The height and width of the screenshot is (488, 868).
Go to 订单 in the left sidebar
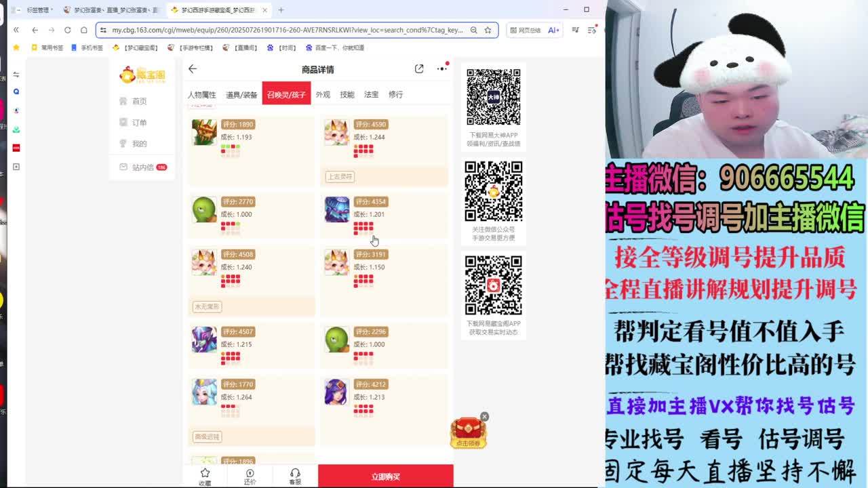click(x=139, y=123)
